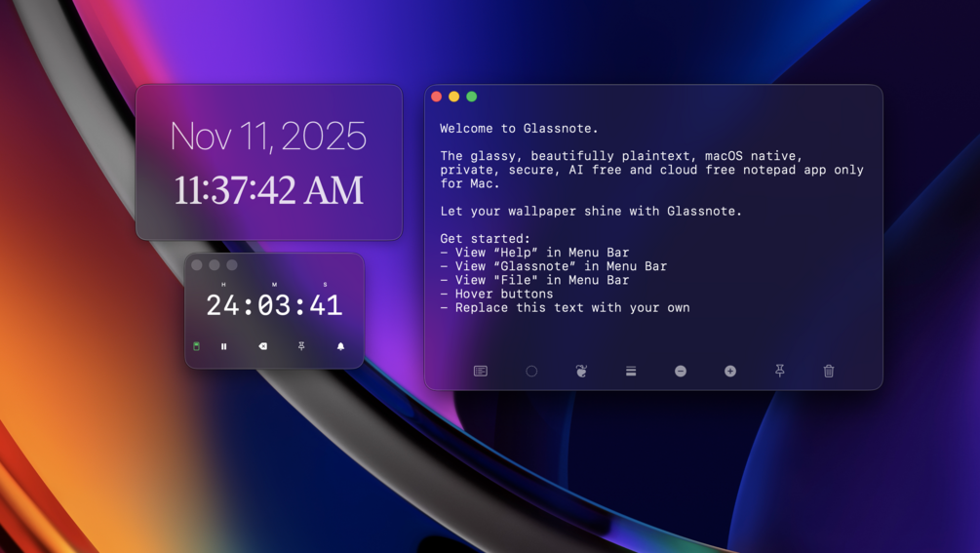The height and width of the screenshot is (553, 980).
Task: Click the line 'Let your wallpaper shine with Glassnote.'
Action: 591,212
